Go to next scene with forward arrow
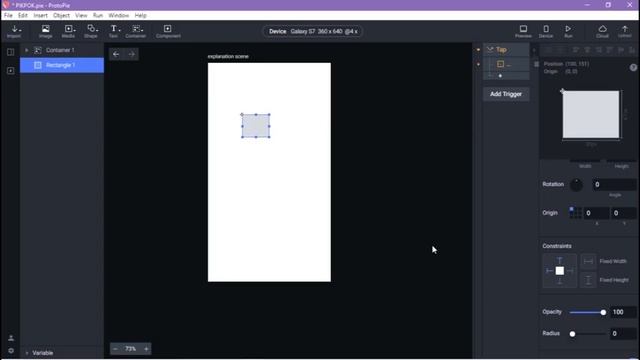640x360 pixels. [131, 54]
